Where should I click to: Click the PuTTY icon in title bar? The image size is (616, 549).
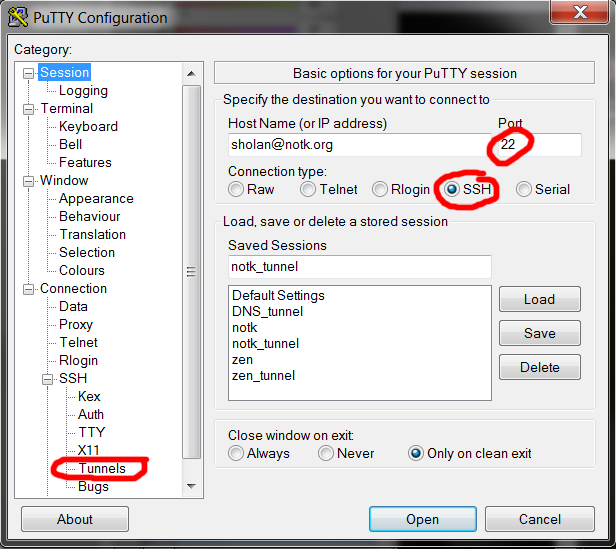pos(18,18)
